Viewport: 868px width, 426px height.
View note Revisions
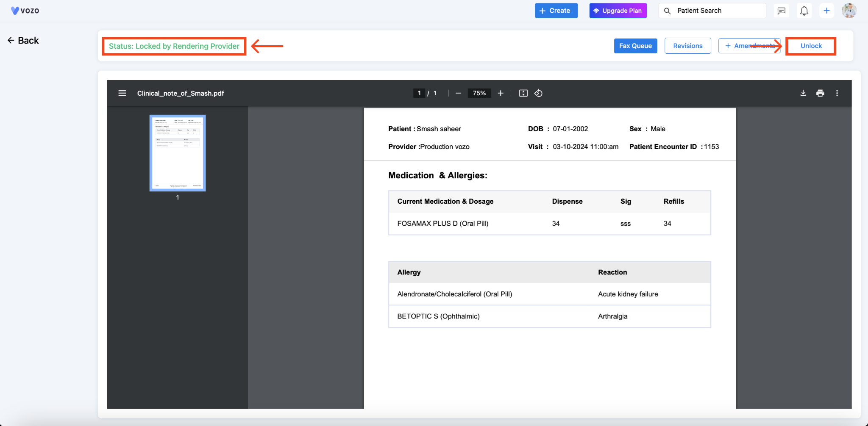click(687, 46)
